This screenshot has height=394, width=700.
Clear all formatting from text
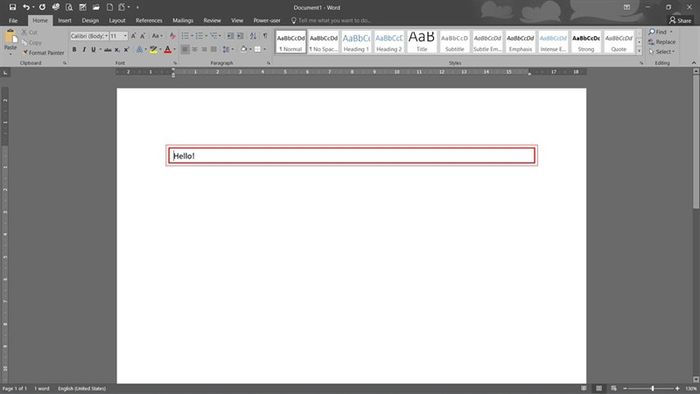(x=173, y=36)
